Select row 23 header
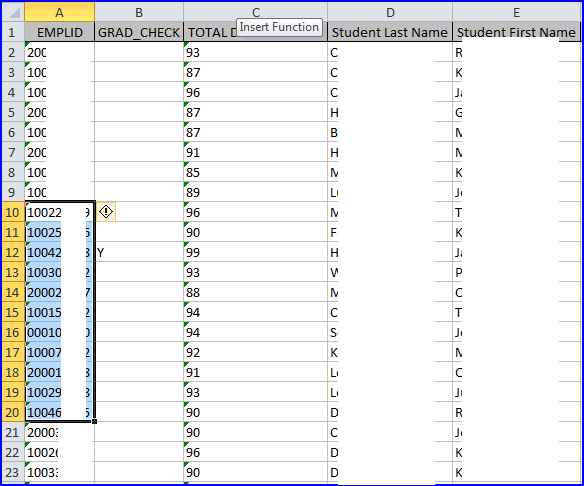Image resolution: width=584 pixels, height=486 pixels. tap(13, 472)
